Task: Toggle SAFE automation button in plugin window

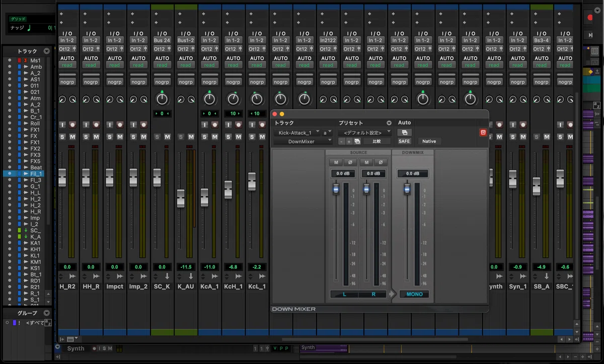Action: 404,141
